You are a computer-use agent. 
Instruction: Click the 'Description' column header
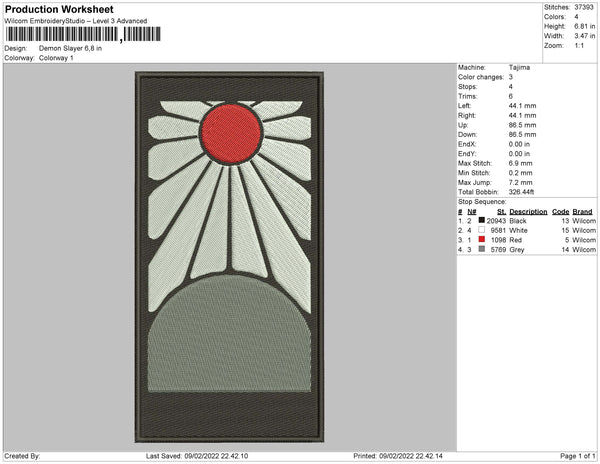click(x=528, y=212)
